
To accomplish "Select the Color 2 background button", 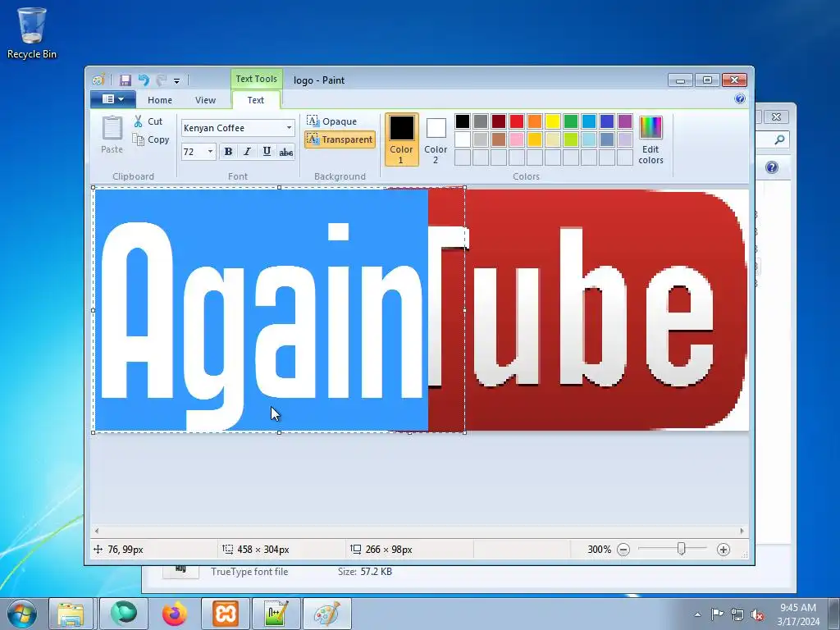I will click(x=436, y=139).
